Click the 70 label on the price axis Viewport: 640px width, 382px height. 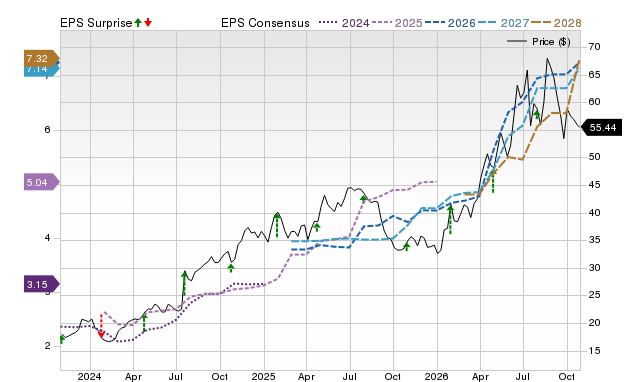coord(594,47)
